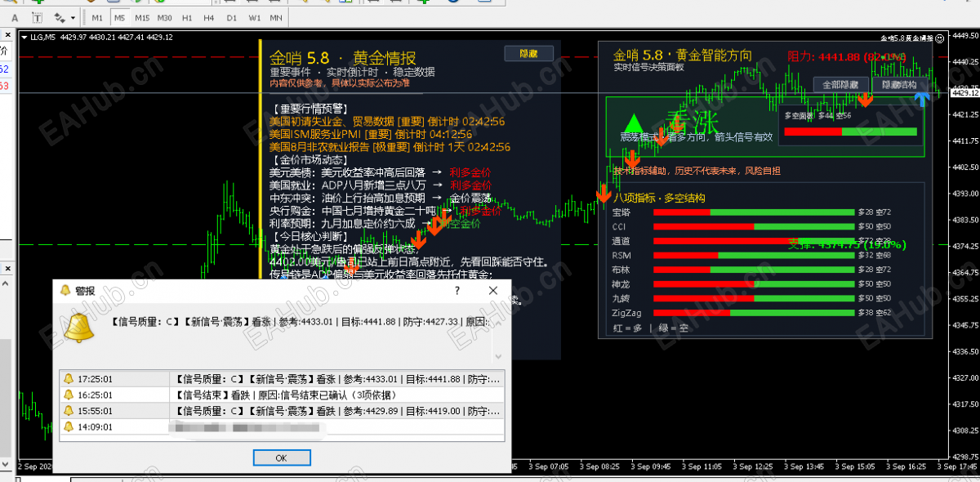Viewport: 980px width, 482px height.
Task: Click the 美国初请失业金、贸易数据 countdown line
Action: click(x=387, y=121)
